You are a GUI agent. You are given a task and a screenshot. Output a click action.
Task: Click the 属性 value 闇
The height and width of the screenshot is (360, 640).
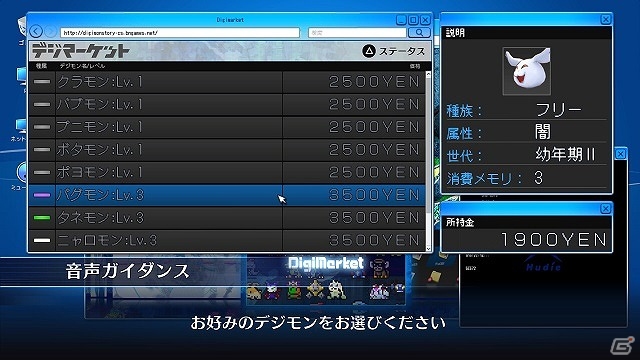[543, 132]
